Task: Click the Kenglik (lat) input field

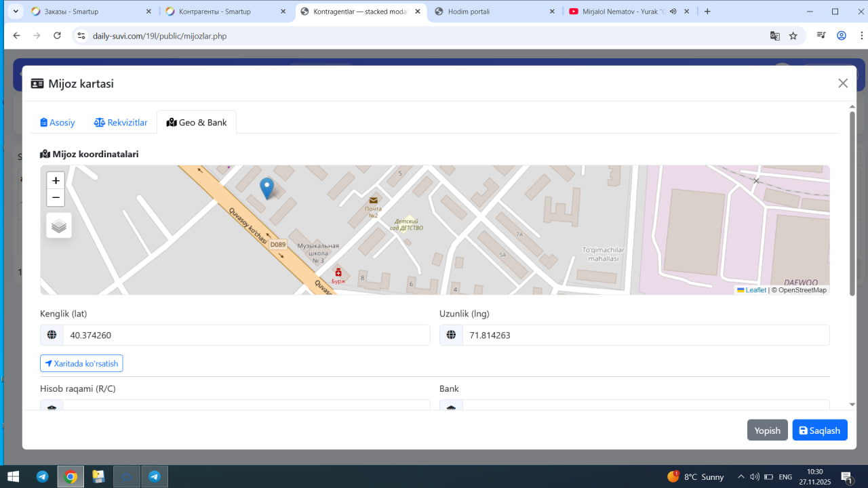Action: (245, 335)
